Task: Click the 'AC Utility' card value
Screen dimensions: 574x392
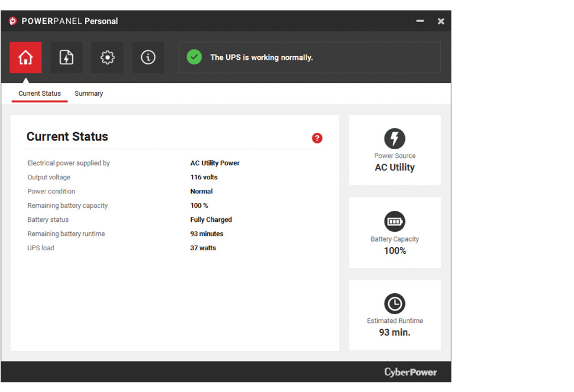Action: coord(394,168)
